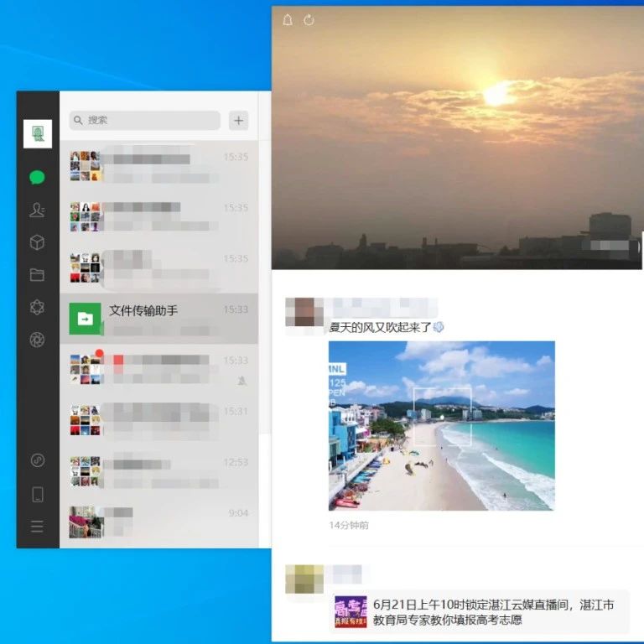
Task: Open the Moments icon in sidebar
Action: tap(38, 307)
